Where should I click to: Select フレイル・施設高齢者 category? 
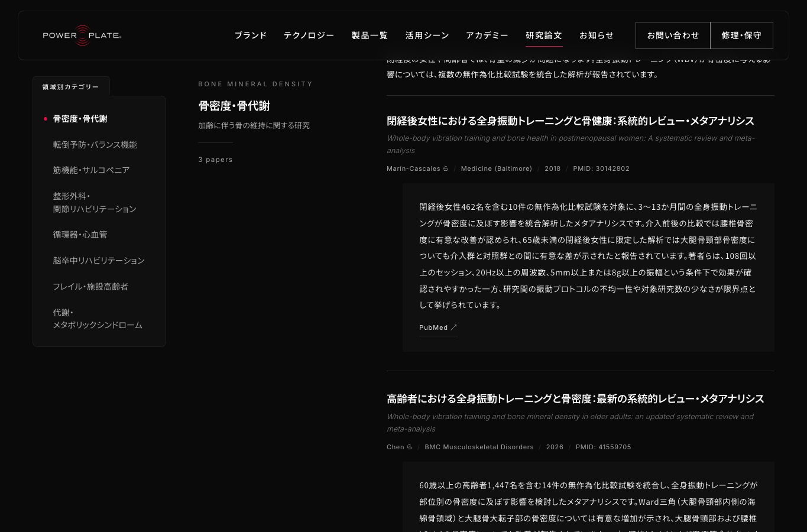tap(90, 287)
